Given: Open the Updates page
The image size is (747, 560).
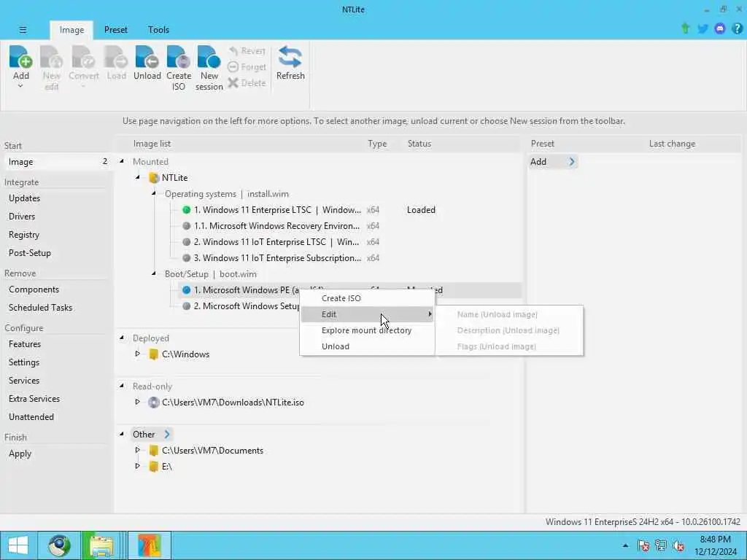Looking at the screenshot, I should 24,198.
